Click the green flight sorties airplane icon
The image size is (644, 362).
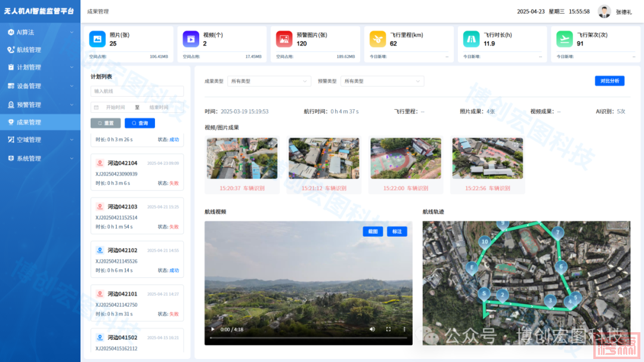[x=564, y=39]
